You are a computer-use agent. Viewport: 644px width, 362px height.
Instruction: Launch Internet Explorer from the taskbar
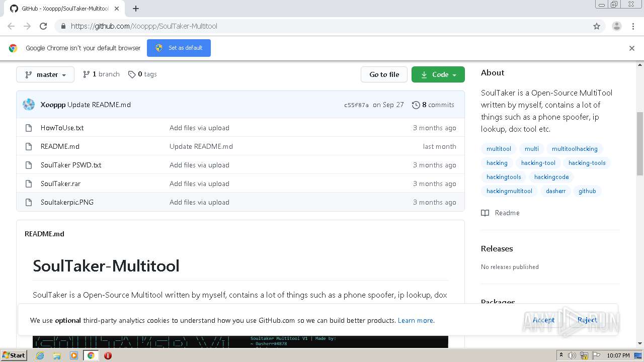(x=40, y=355)
